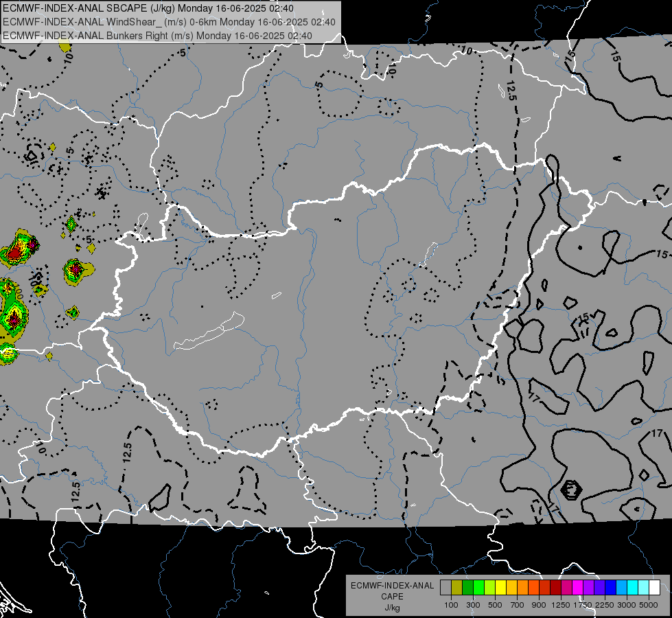Pick the sky blue legend swatch
The height and width of the screenshot is (618, 672).
(621, 587)
